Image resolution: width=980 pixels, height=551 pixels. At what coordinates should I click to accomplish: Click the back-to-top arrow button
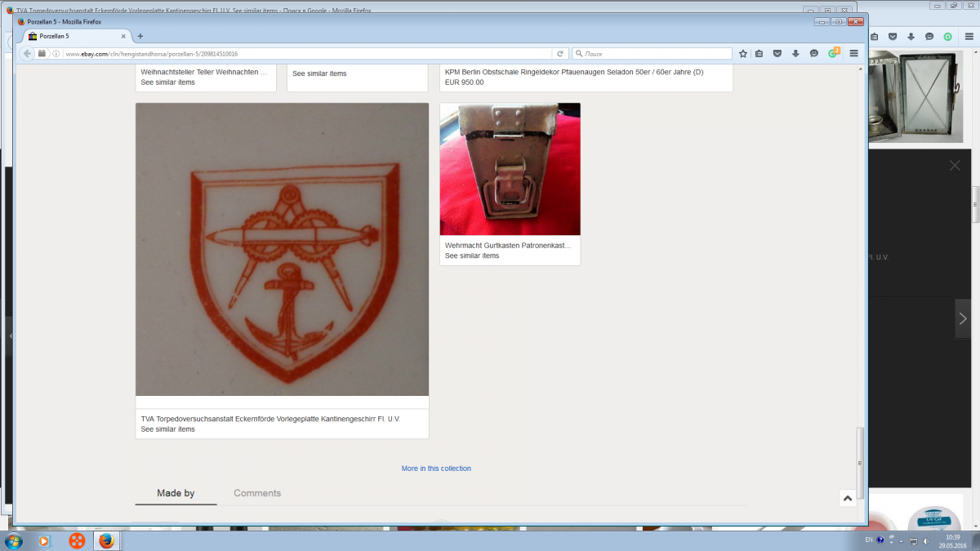(847, 498)
